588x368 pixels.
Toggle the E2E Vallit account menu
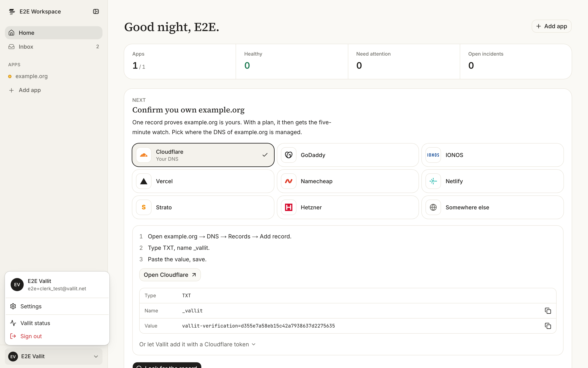53,356
